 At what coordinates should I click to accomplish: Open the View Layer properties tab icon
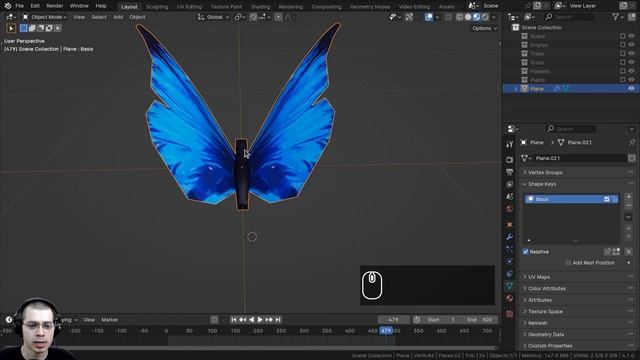click(509, 184)
